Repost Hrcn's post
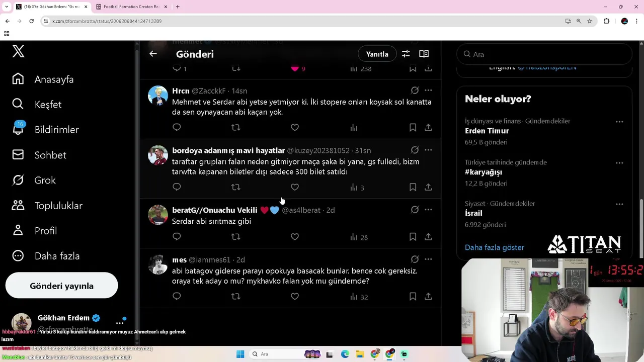This screenshot has height=362, width=644. [235, 128]
